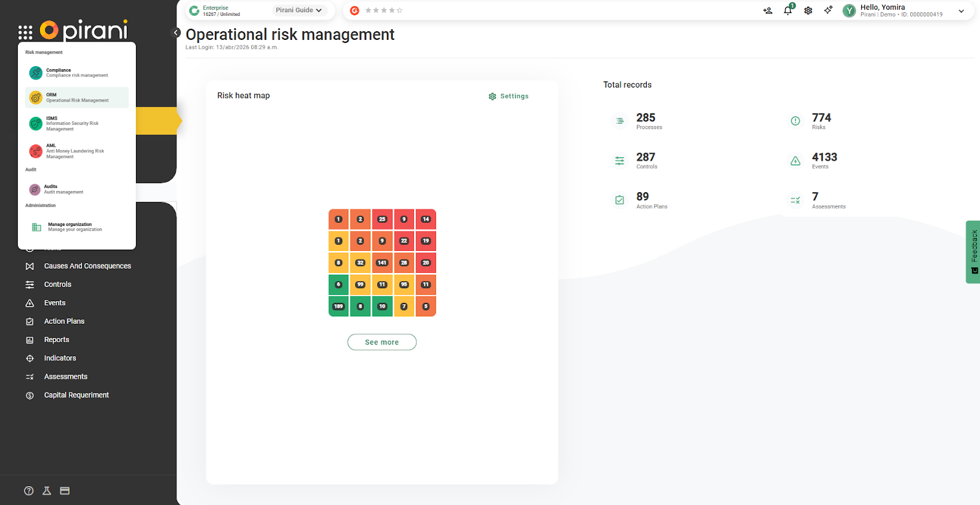
Task: Open Audits audit management
Action: (63, 189)
